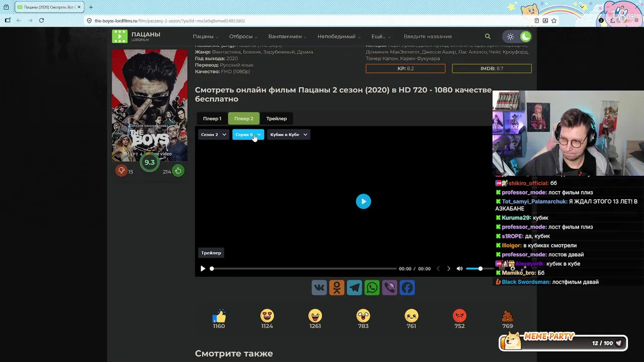Click the 9.3 rating circle on the poster
The height and width of the screenshot is (362, 644).
click(x=149, y=162)
